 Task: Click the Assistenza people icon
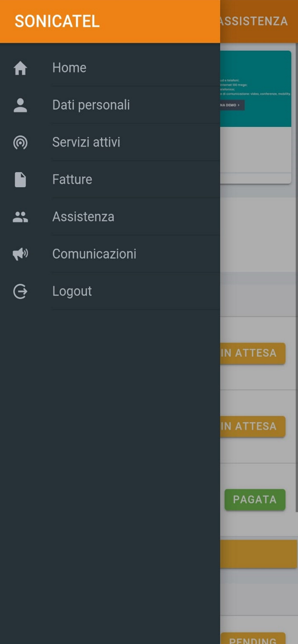point(20,217)
